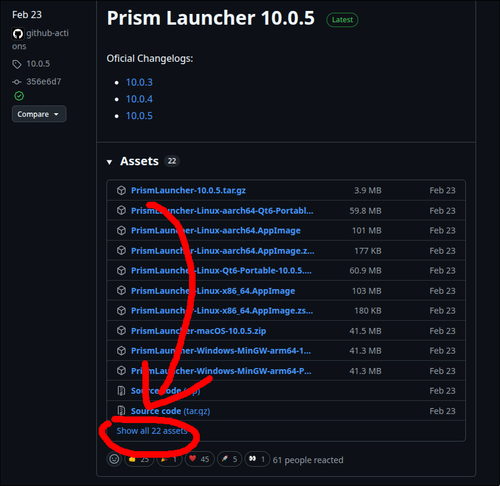Add a rocket reaction with 5 votes
500x486 pixels.
pyautogui.click(x=229, y=459)
